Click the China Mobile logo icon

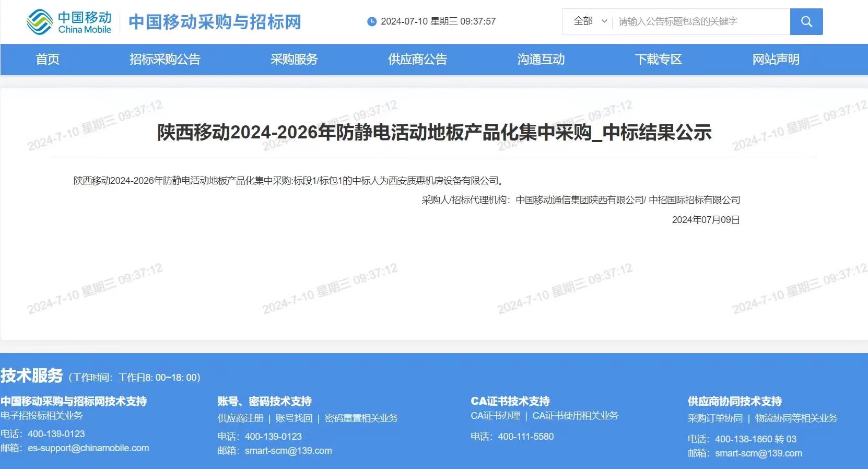pyautogui.click(x=40, y=22)
